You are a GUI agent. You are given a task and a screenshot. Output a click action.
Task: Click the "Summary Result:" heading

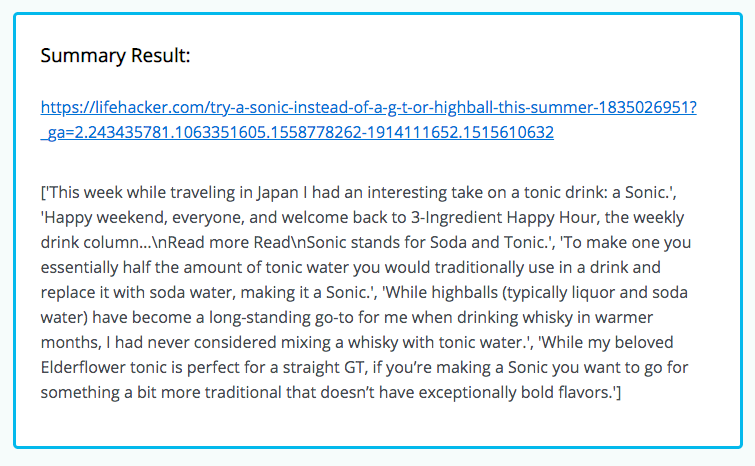[116, 55]
